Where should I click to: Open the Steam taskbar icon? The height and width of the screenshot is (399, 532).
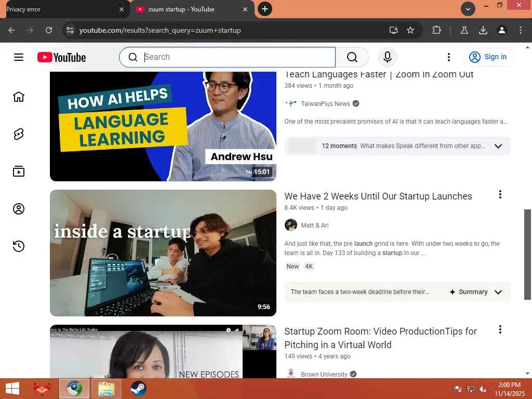click(x=138, y=389)
